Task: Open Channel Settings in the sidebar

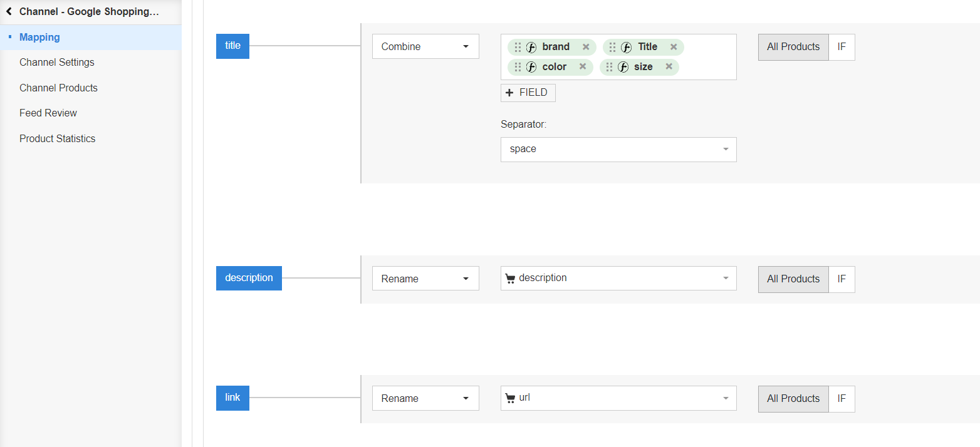Action: coord(57,63)
